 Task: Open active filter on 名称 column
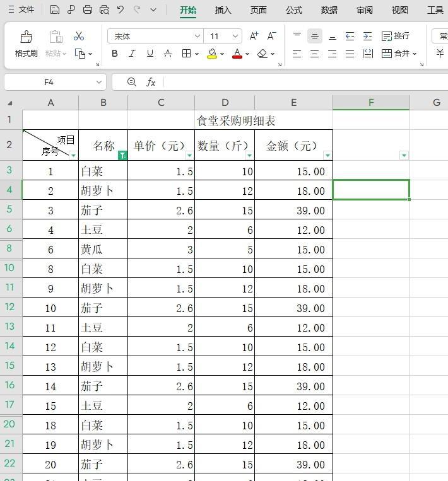coord(122,156)
